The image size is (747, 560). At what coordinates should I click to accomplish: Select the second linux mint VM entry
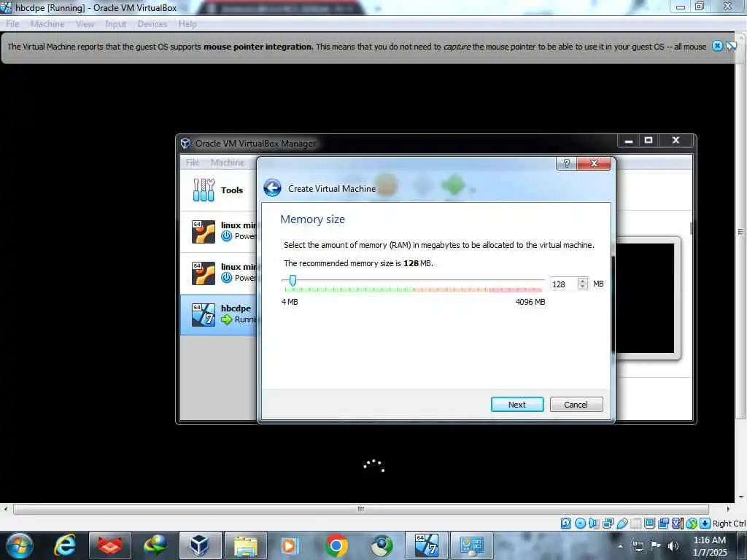[x=219, y=273]
